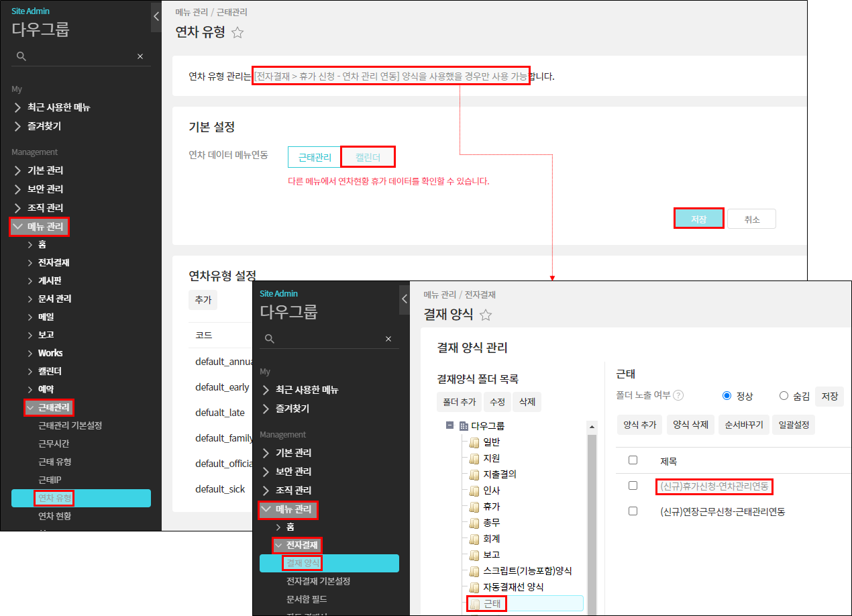Click the help icon next to 폴더 노출 여부
The height and width of the screenshot is (616, 852).
tap(678, 395)
